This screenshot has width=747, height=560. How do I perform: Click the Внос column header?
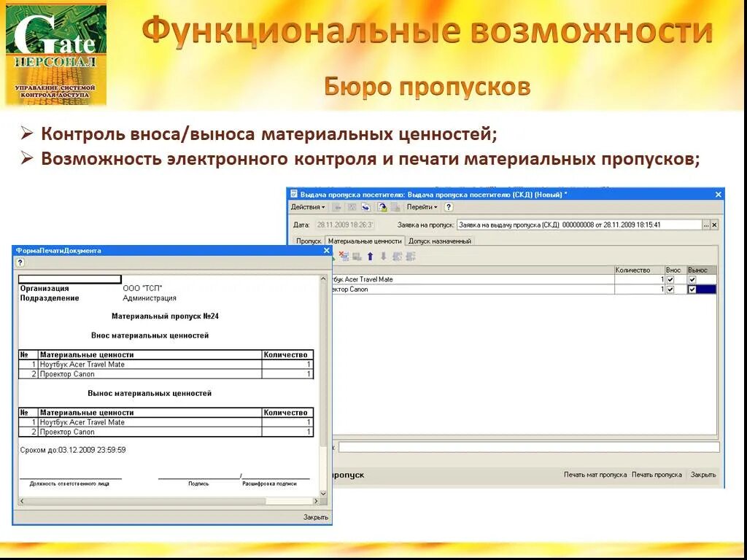point(675,270)
